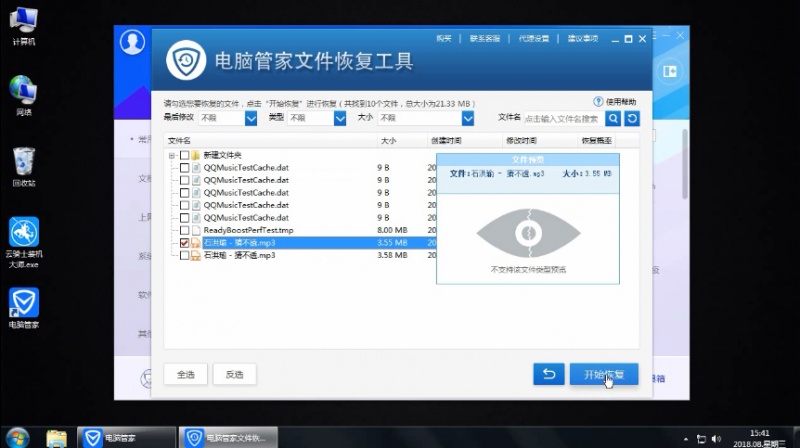Image resolution: width=800 pixels, height=448 pixels.
Task: Sort by 文件名 column header
Action: [271, 140]
